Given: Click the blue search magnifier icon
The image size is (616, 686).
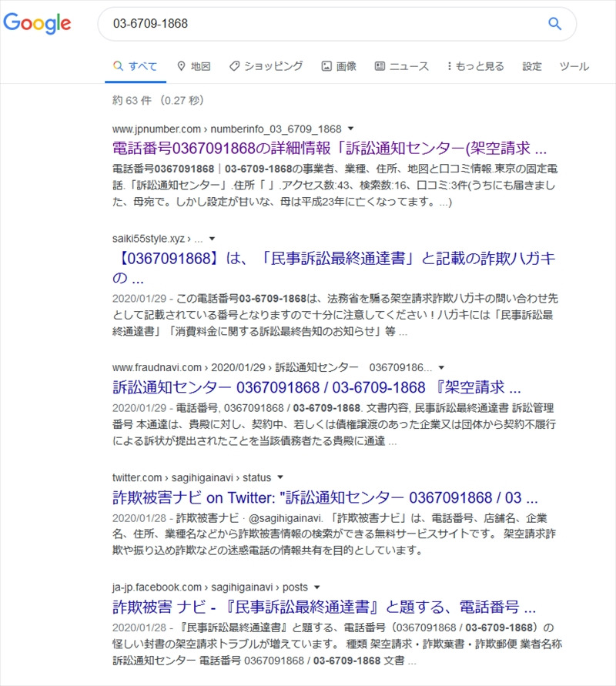Looking at the screenshot, I should coord(554,24).
